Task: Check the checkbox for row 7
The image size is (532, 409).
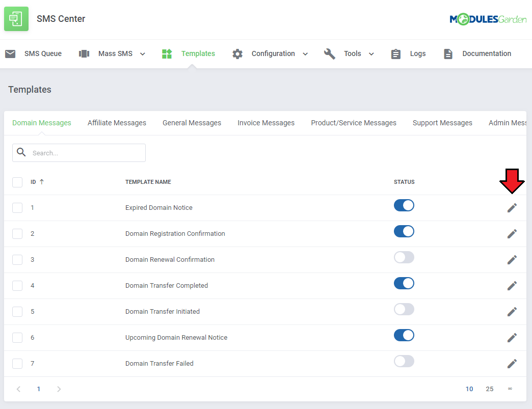Action: click(x=17, y=364)
